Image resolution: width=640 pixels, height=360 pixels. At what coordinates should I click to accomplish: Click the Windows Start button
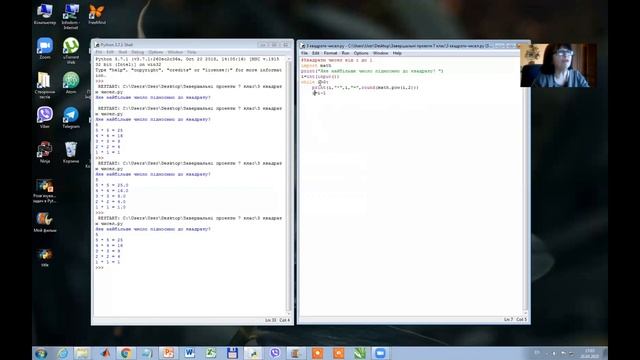pos(41,353)
